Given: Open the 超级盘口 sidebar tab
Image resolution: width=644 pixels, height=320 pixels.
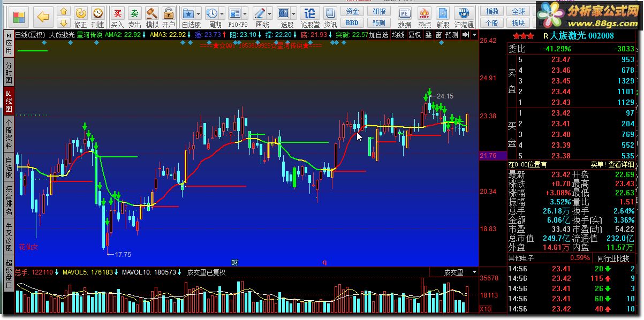Looking at the screenshot, I should click(9, 273).
